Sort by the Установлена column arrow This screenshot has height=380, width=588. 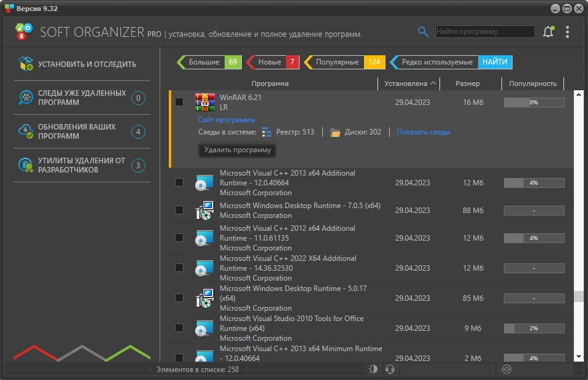click(x=433, y=83)
